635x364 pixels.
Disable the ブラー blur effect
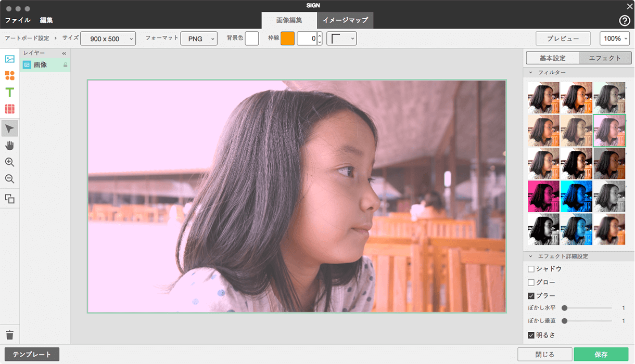pos(531,295)
